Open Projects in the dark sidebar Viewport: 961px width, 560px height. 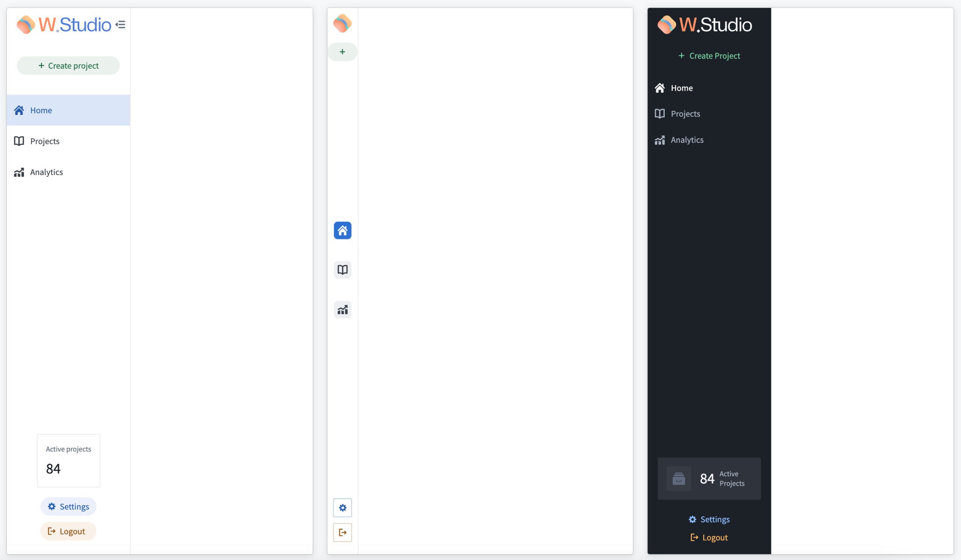point(709,113)
